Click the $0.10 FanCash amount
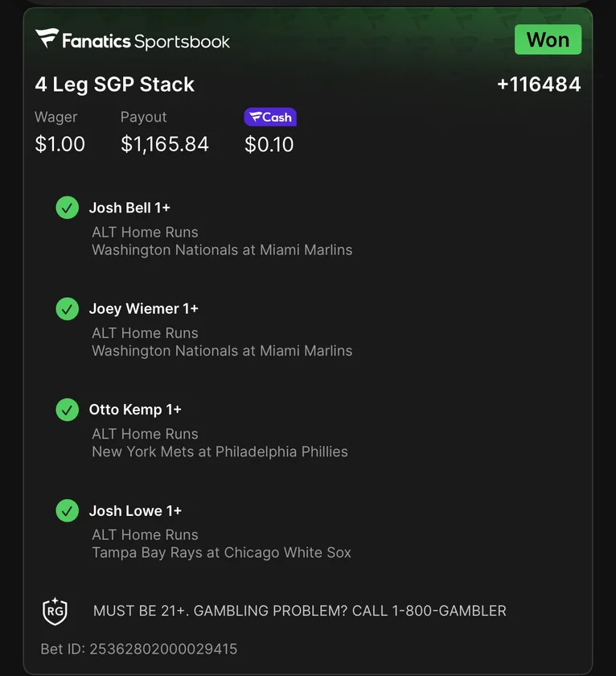616x676 pixels. click(x=269, y=145)
